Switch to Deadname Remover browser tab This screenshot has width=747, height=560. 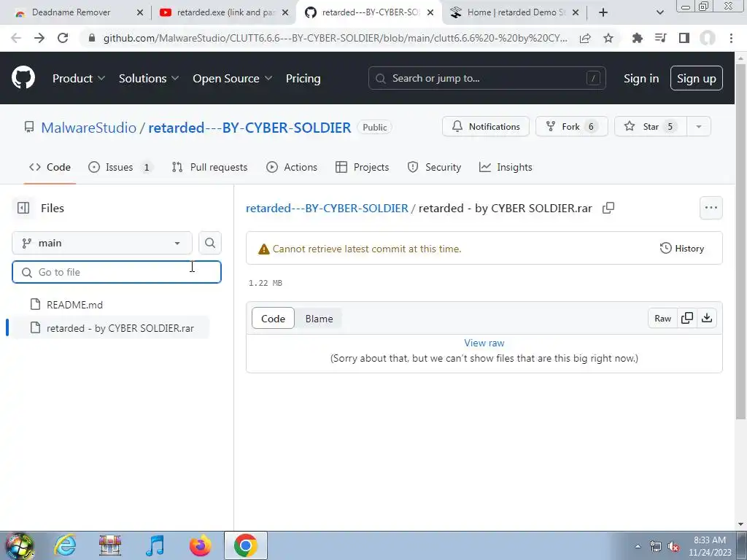(71, 12)
